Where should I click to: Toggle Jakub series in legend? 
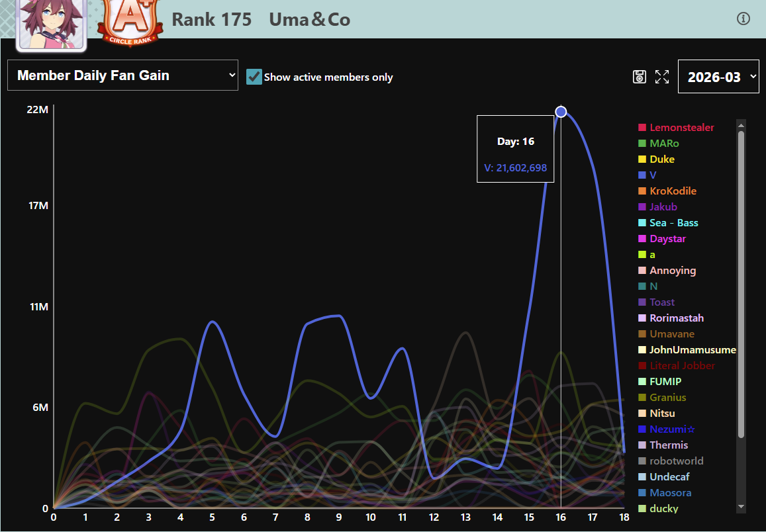(x=657, y=207)
